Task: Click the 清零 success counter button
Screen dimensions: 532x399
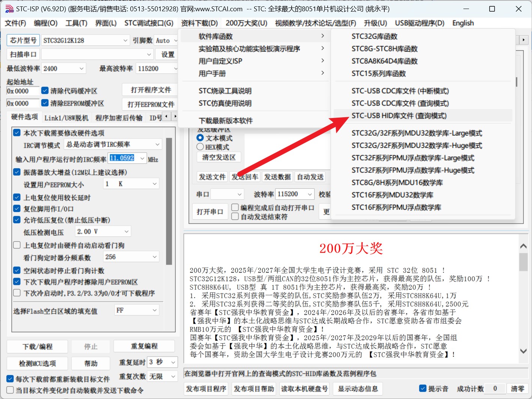Action: (517, 389)
